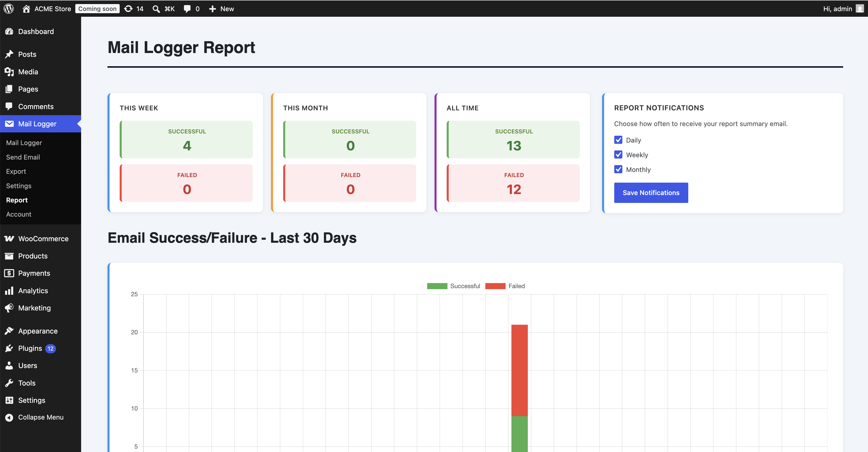Click the Coming soon badge
The width and height of the screenshot is (868, 452).
(x=97, y=9)
